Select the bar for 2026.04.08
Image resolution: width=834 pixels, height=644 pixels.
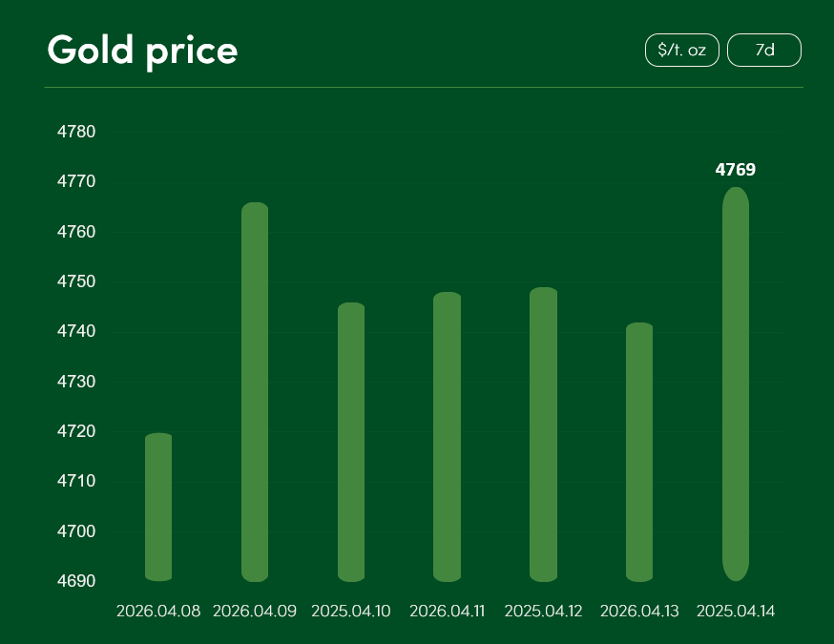[158, 507]
